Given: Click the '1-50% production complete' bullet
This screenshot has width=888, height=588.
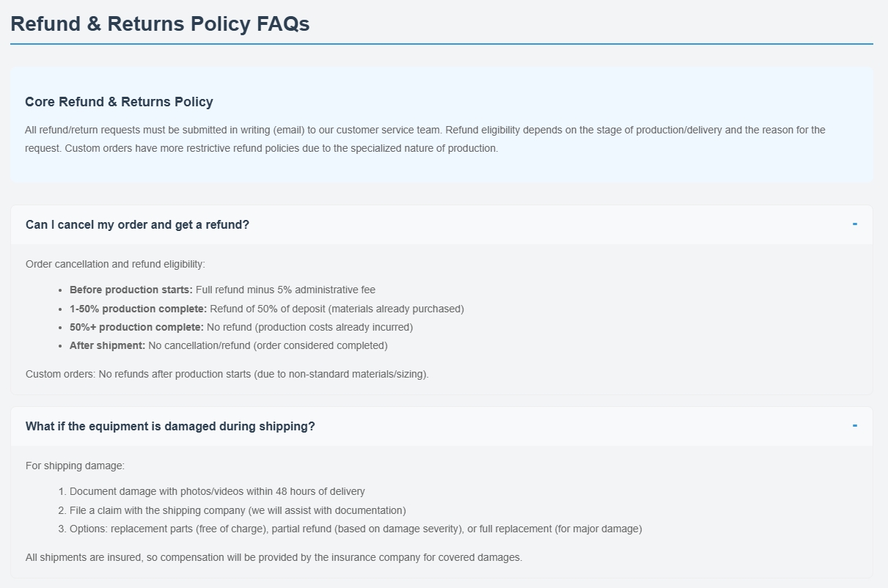Looking at the screenshot, I should coord(267,309).
